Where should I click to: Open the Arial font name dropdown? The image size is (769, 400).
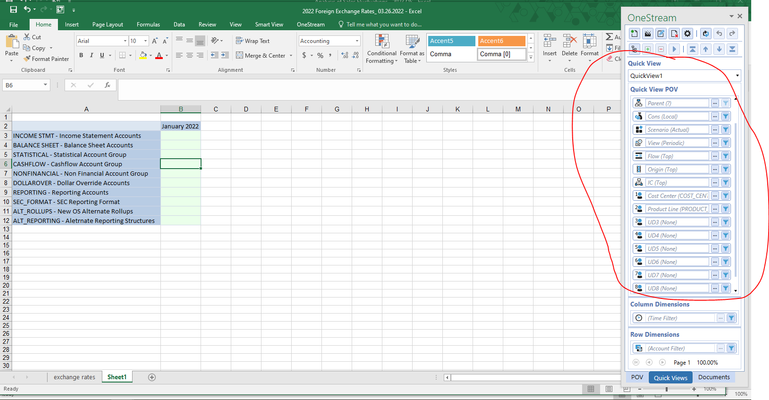pyautogui.click(x=125, y=41)
